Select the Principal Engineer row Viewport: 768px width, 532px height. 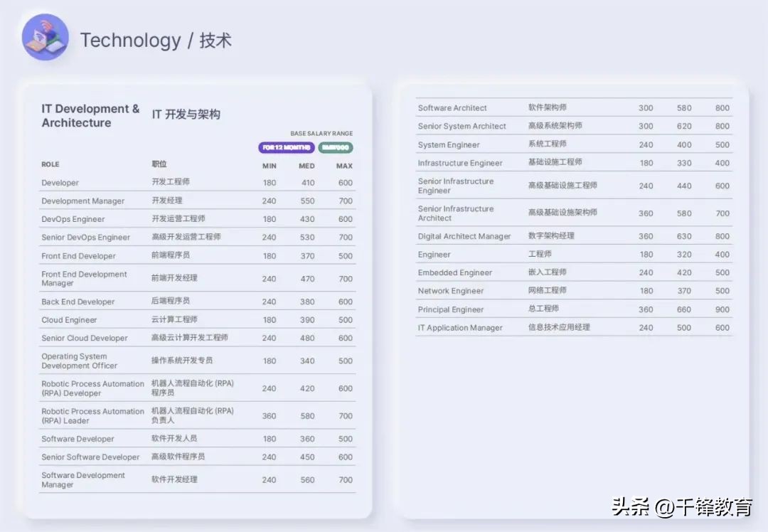[449, 309]
